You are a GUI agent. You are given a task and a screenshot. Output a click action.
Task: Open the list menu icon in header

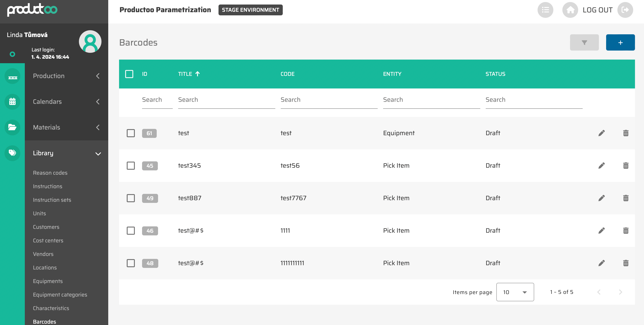click(x=545, y=10)
